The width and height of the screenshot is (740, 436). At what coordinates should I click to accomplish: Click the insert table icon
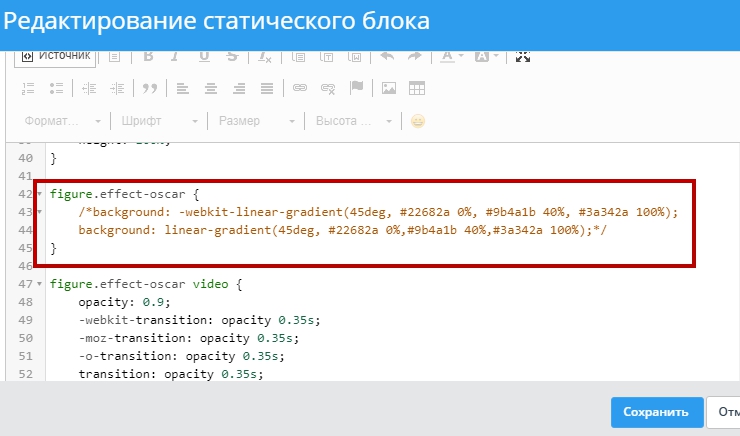pos(417,88)
